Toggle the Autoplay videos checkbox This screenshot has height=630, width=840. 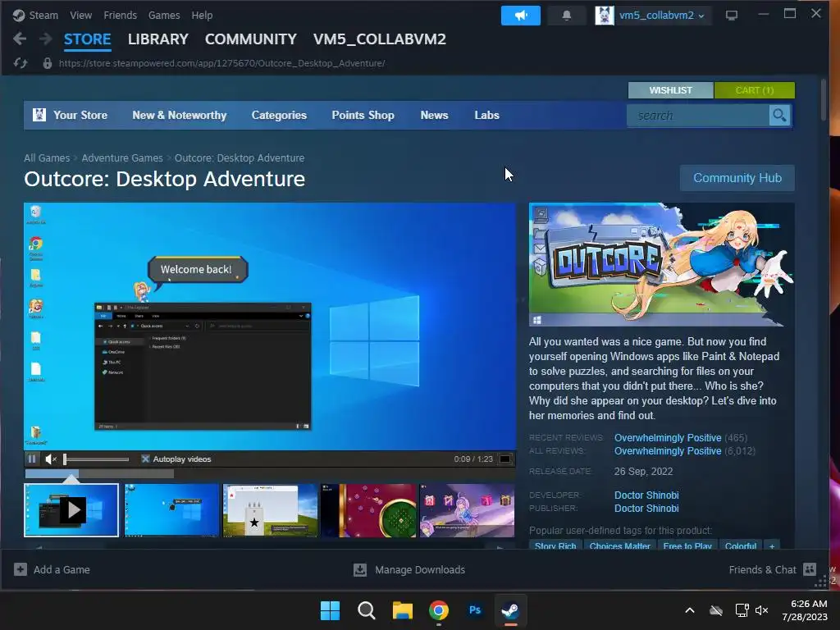coord(145,459)
